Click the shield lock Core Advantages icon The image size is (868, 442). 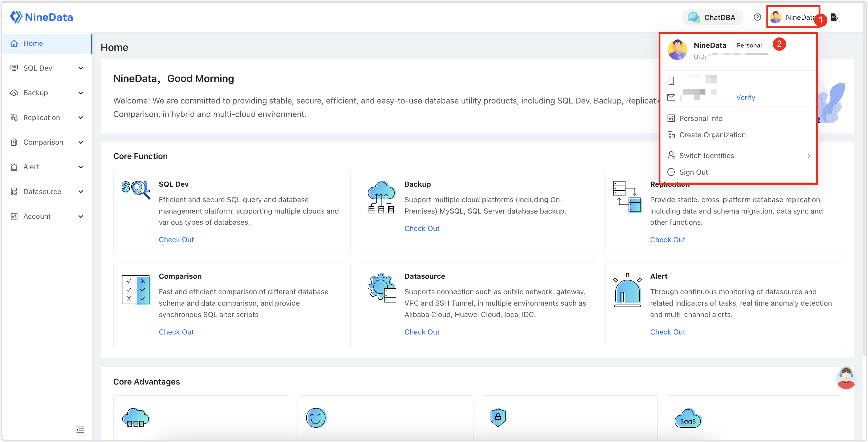[498, 417]
